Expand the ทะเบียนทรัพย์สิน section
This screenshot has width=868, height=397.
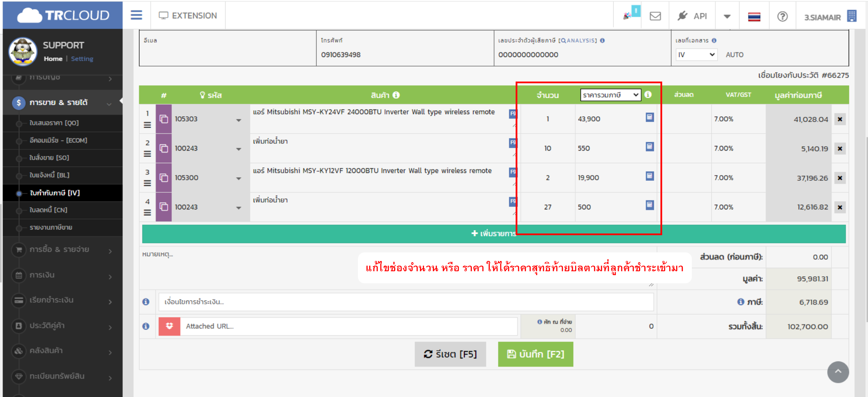[x=63, y=376]
